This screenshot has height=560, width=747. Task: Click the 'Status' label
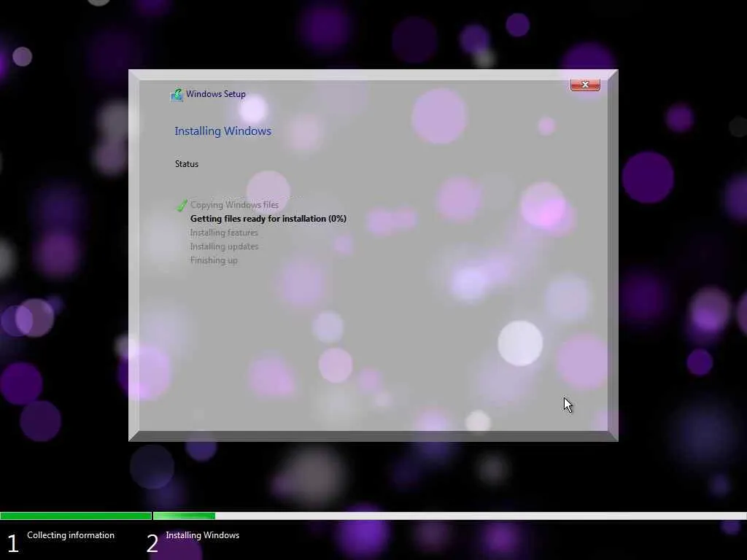click(187, 164)
